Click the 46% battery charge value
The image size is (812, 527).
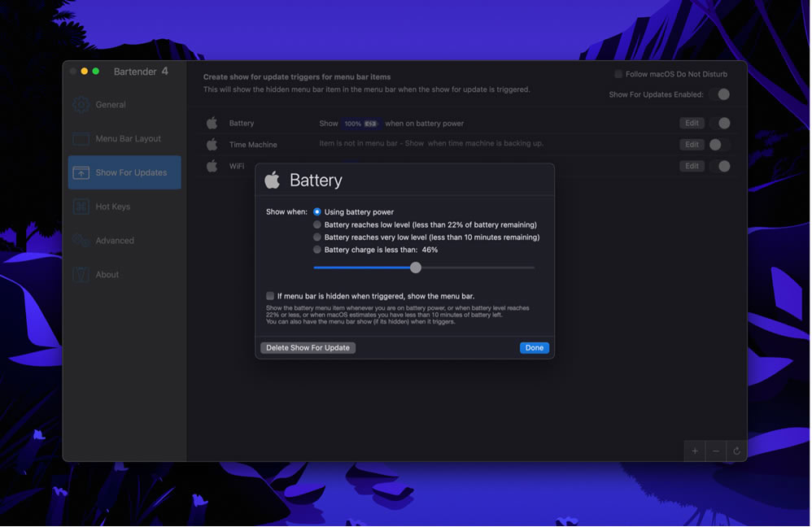click(x=430, y=250)
